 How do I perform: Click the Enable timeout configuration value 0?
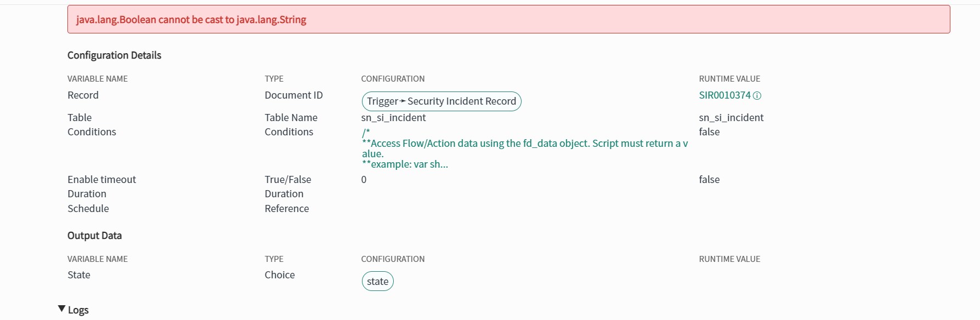364,180
